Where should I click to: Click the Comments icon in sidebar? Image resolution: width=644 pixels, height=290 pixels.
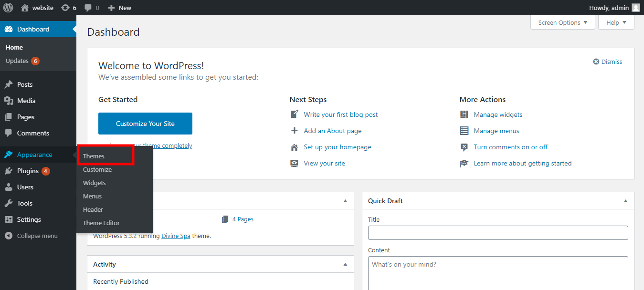pyautogui.click(x=9, y=133)
